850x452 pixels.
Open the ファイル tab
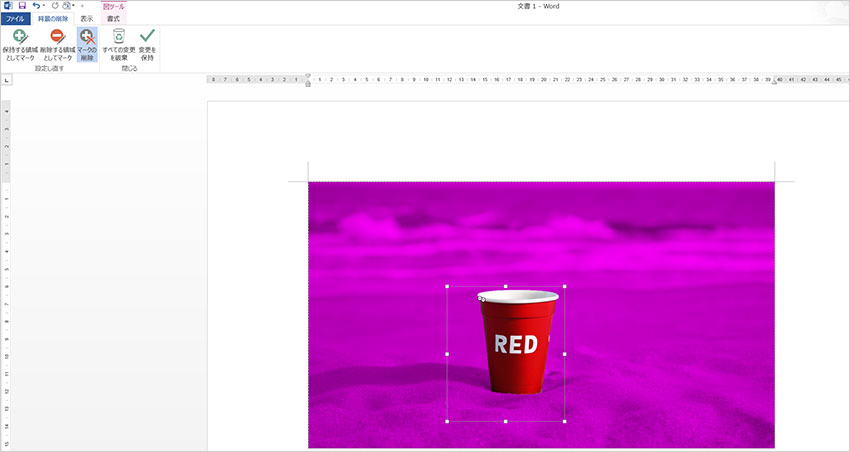point(15,19)
